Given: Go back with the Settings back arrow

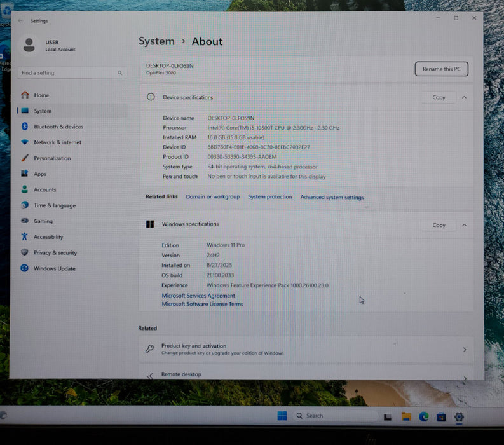Looking at the screenshot, I should [x=20, y=21].
